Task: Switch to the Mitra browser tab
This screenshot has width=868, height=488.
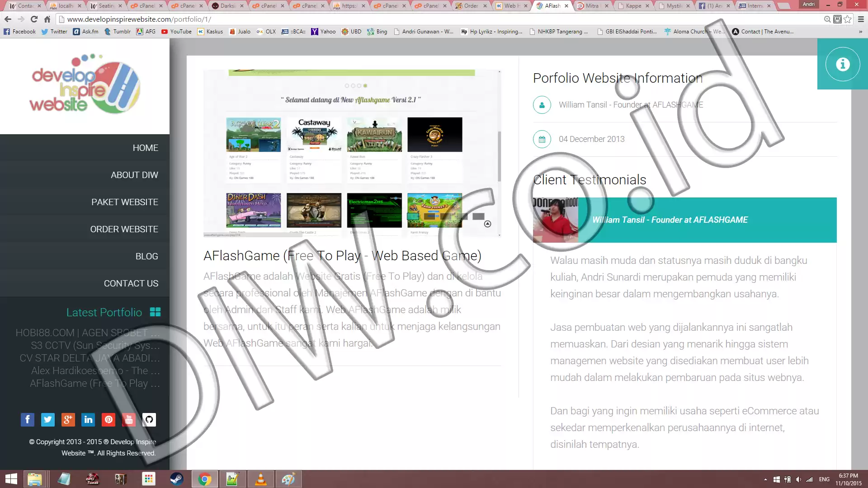Action: [592, 6]
